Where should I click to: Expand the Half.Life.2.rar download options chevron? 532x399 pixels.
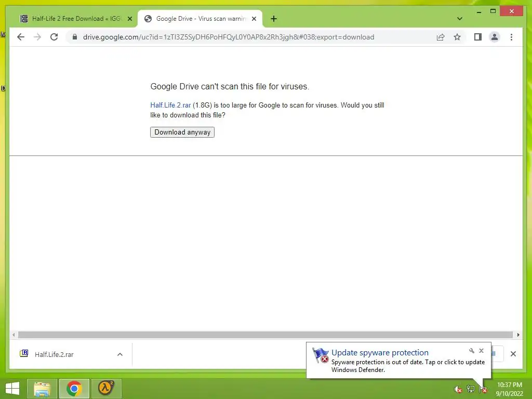coord(120,354)
